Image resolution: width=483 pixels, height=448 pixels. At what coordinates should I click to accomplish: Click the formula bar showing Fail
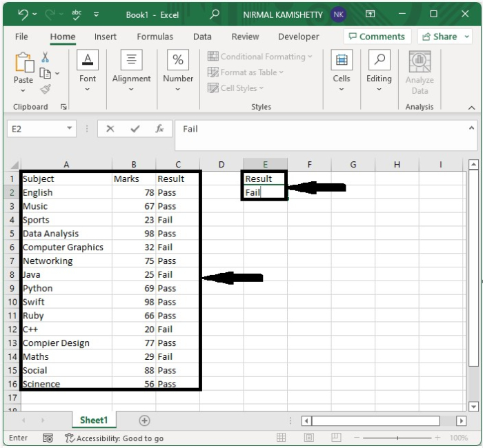pos(321,135)
